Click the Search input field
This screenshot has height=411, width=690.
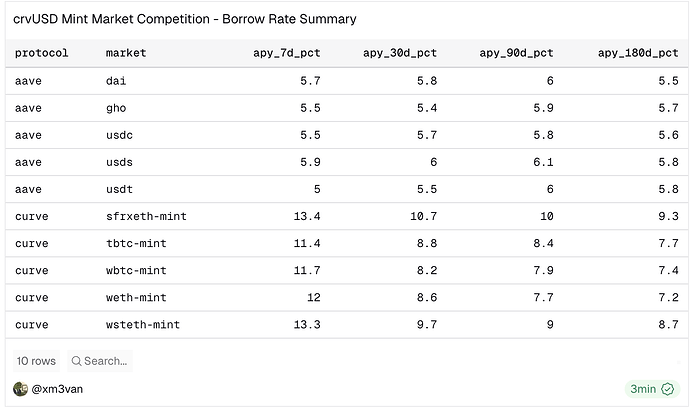point(105,361)
